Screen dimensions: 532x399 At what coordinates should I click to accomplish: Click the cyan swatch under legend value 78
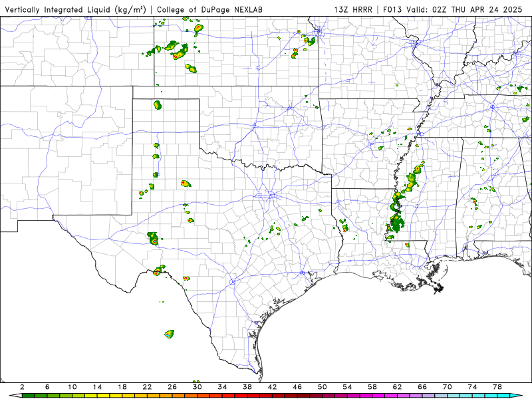pyautogui.click(x=503, y=396)
